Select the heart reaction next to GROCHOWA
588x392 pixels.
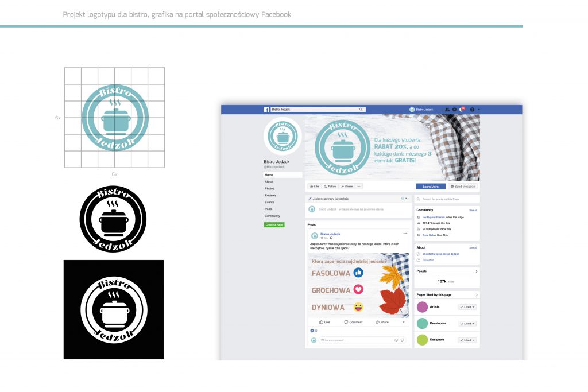(358, 289)
